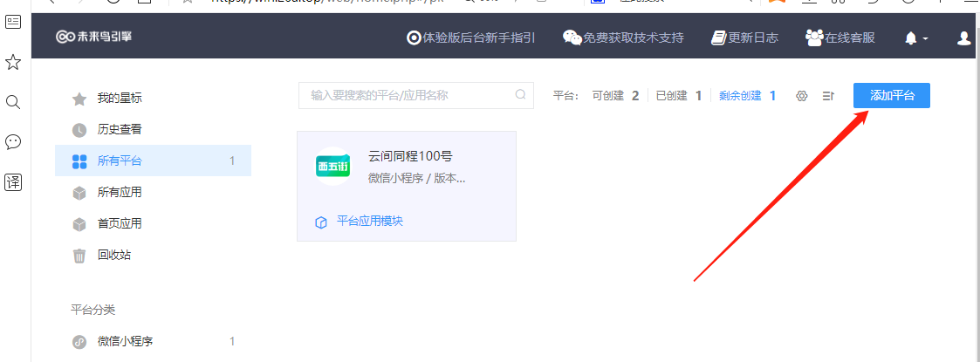Screen dimensions: 980x362
Task: Click the 已创建 1 count
Action: coord(679,96)
